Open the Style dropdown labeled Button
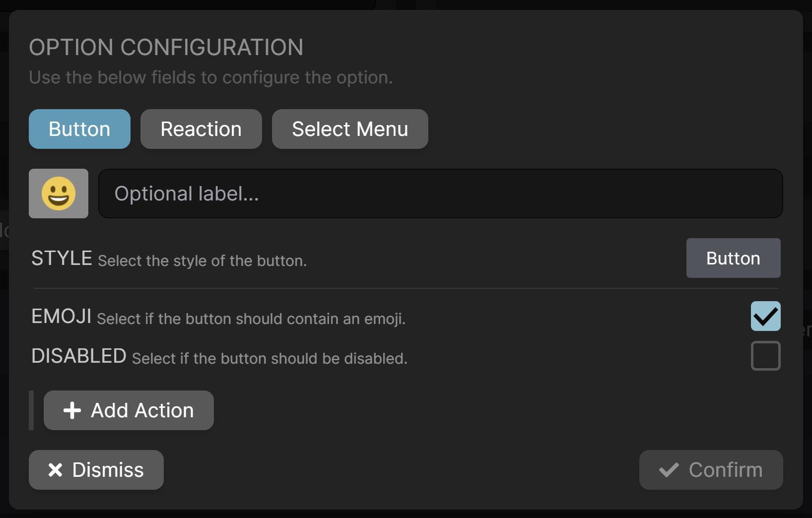The height and width of the screenshot is (518, 812). click(733, 258)
